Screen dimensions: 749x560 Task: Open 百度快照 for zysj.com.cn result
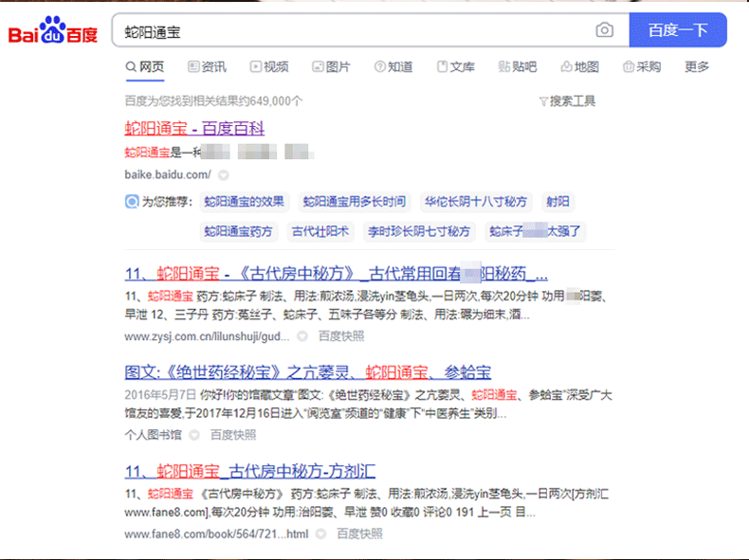tap(341, 336)
